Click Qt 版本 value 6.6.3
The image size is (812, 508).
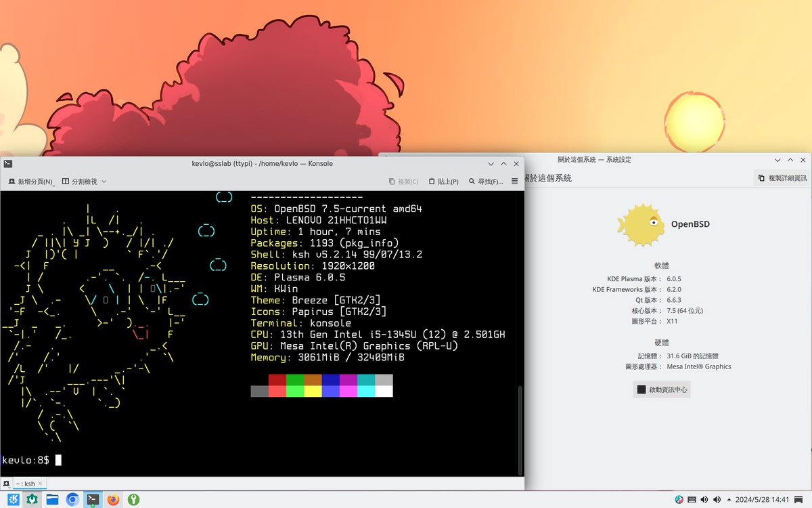click(x=673, y=300)
